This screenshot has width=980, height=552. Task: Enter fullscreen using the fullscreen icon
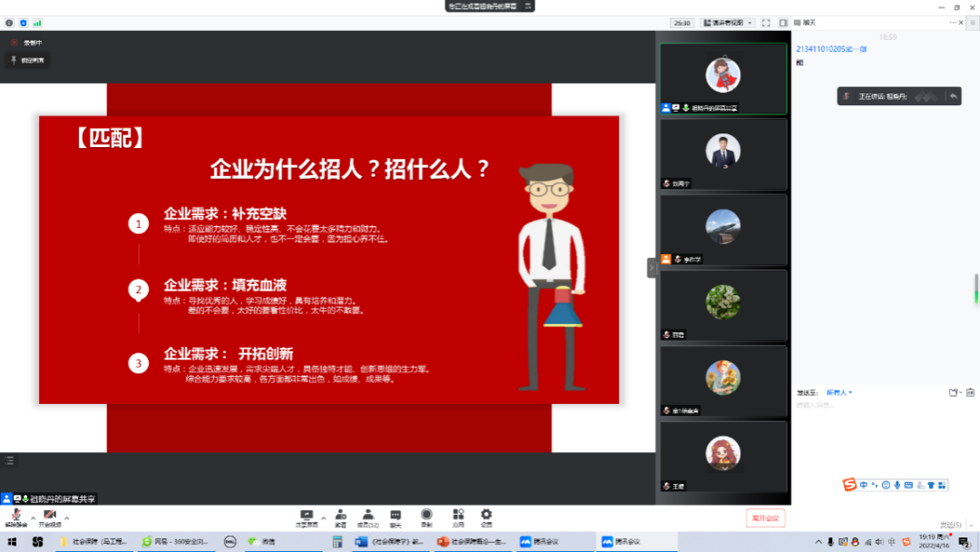tap(767, 23)
